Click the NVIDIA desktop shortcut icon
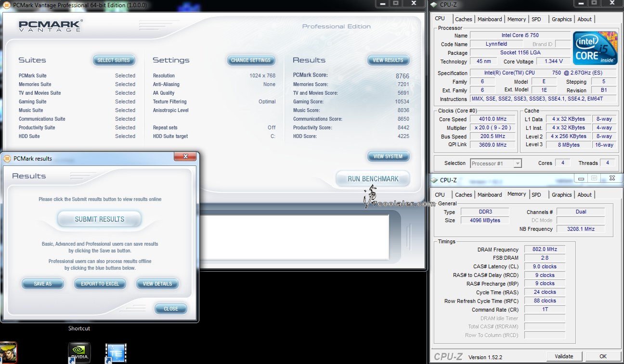This screenshot has height=364, width=624. [79, 353]
